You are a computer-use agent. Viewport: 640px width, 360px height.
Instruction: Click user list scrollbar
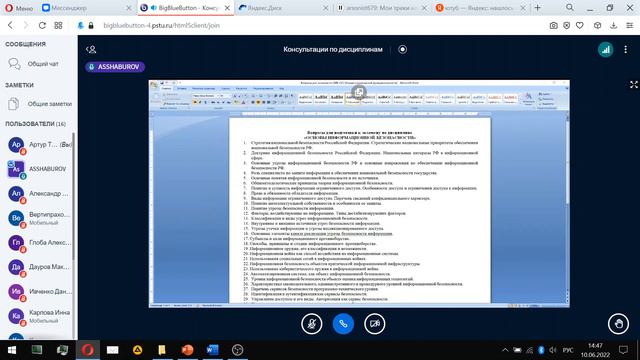pos(73,196)
